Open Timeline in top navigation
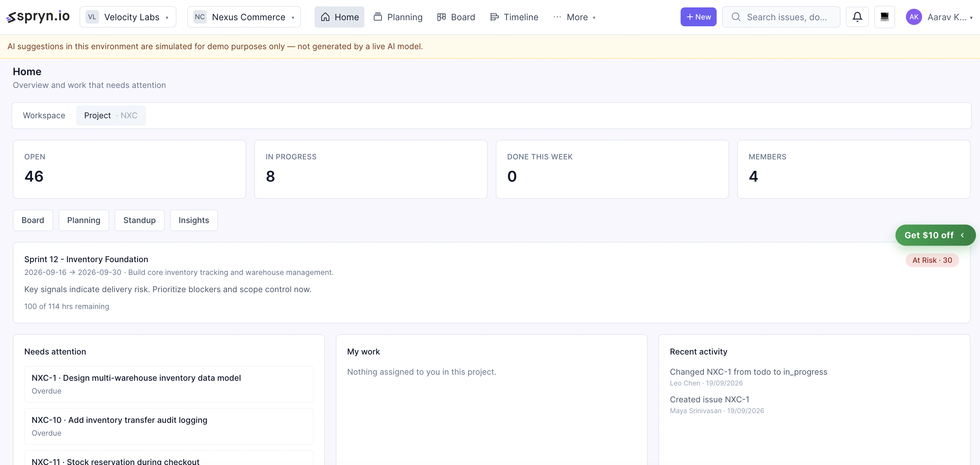This screenshot has width=980, height=465. [514, 17]
